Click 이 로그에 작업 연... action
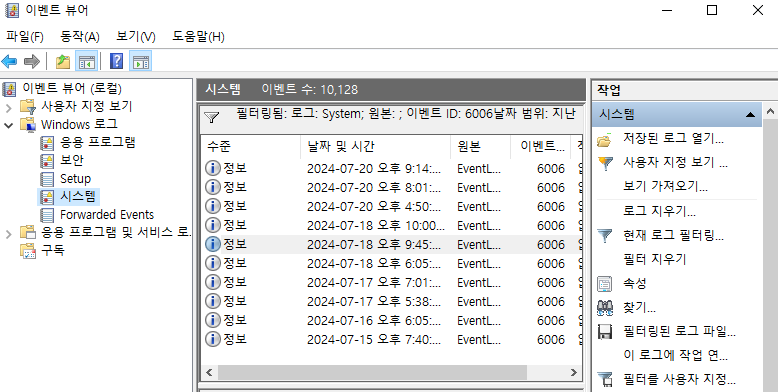Viewport: 778px width, 392px height. 675,355
